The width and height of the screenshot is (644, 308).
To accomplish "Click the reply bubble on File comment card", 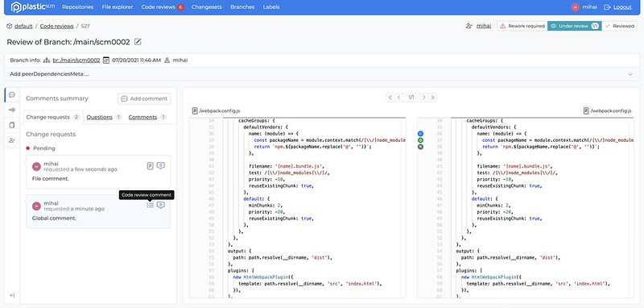I will click(x=161, y=166).
